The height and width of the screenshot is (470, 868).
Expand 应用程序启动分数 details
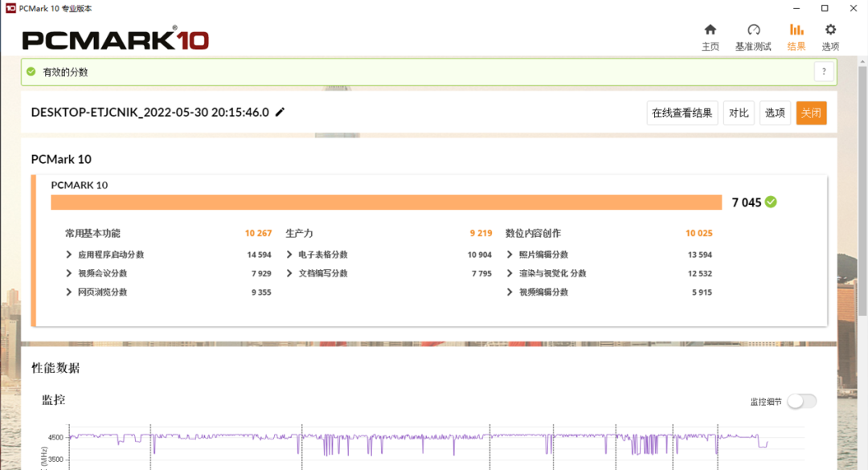(68, 255)
